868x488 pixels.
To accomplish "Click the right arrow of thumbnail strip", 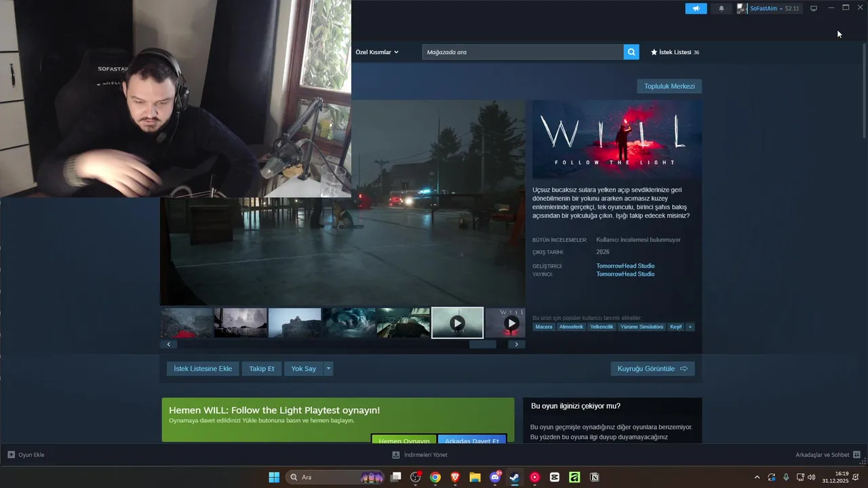I will [517, 344].
